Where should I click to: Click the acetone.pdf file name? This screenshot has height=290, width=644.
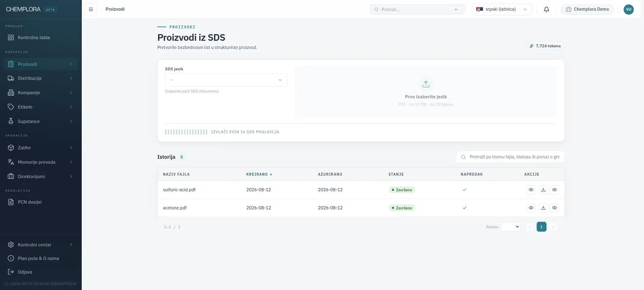(x=175, y=208)
